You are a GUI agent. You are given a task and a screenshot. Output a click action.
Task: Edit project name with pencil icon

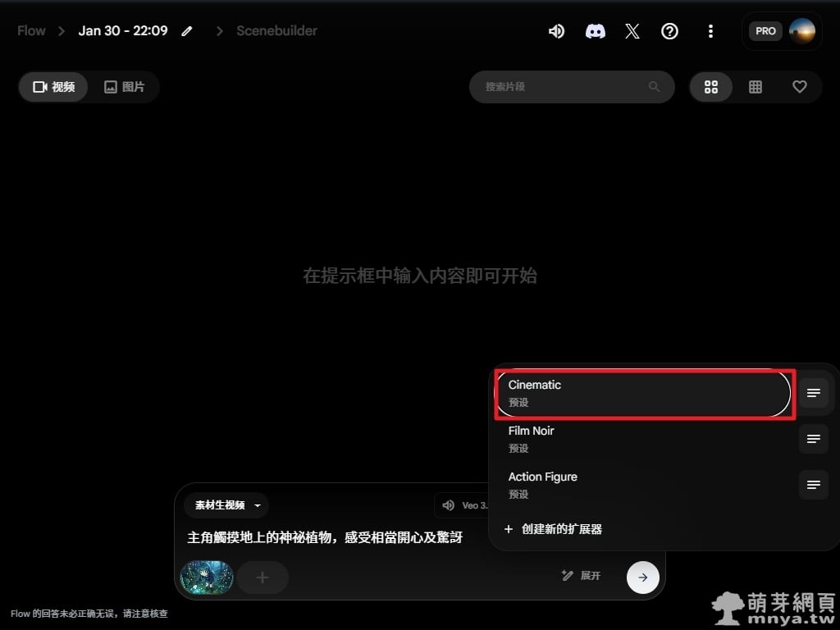pos(188,31)
